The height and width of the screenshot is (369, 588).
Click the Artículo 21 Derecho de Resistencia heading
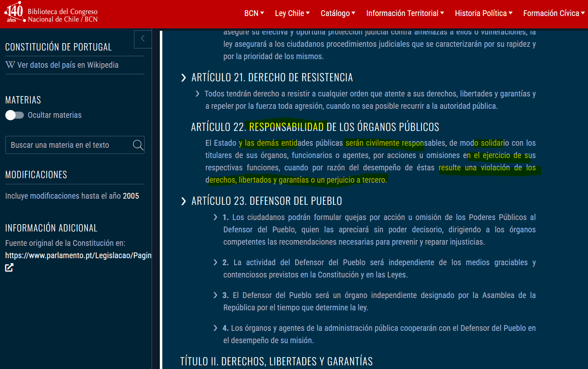pyautogui.click(x=272, y=78)
